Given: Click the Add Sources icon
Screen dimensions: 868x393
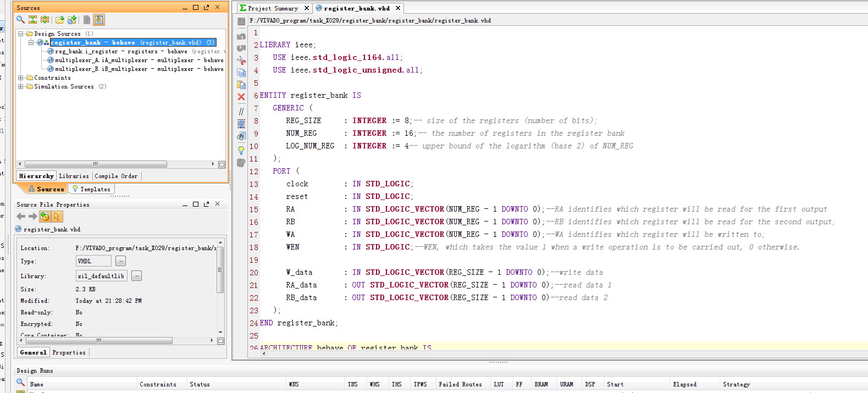Looking at the screenshot, I should click(71, 20).
